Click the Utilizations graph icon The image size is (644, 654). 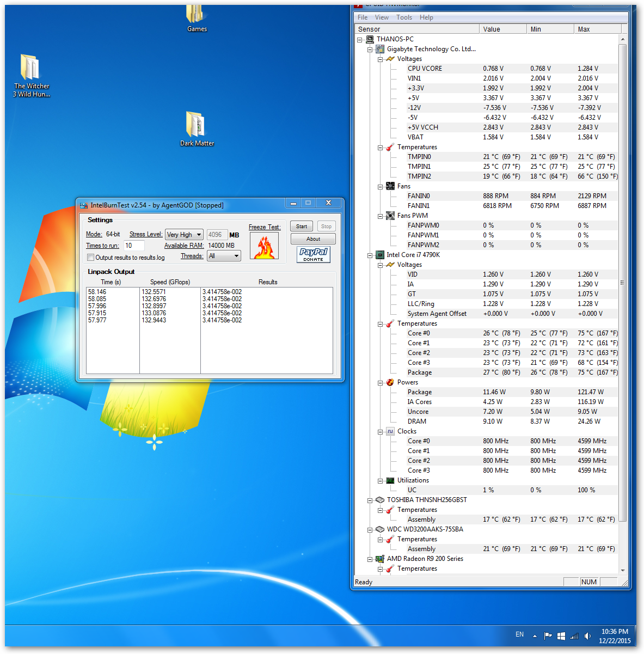(x=390, y=480)
